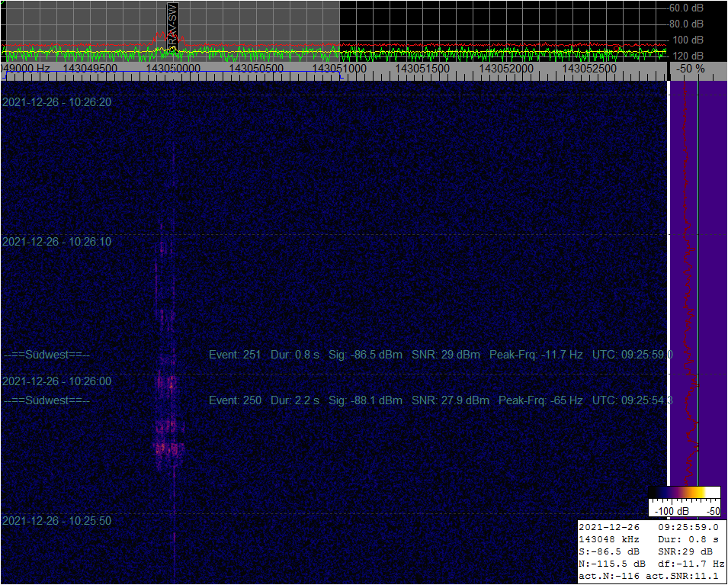Click the -80.0 dB scale label
Viewport: 728px width, 585px height.
click(x=686, y=24)
